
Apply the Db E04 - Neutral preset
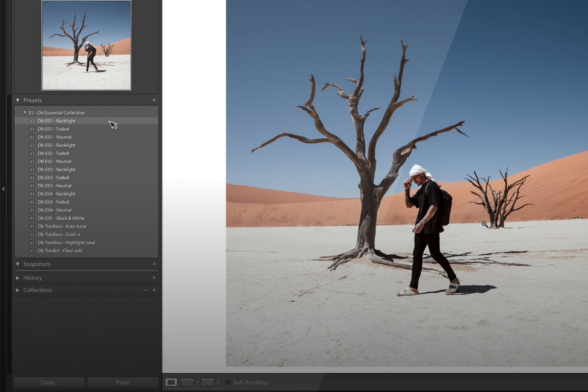86,210
